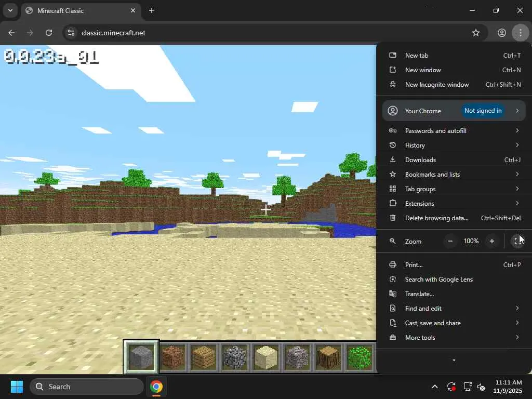Click the Not signed in badge
The image size is (532, 399).
(x=483, y=111)
